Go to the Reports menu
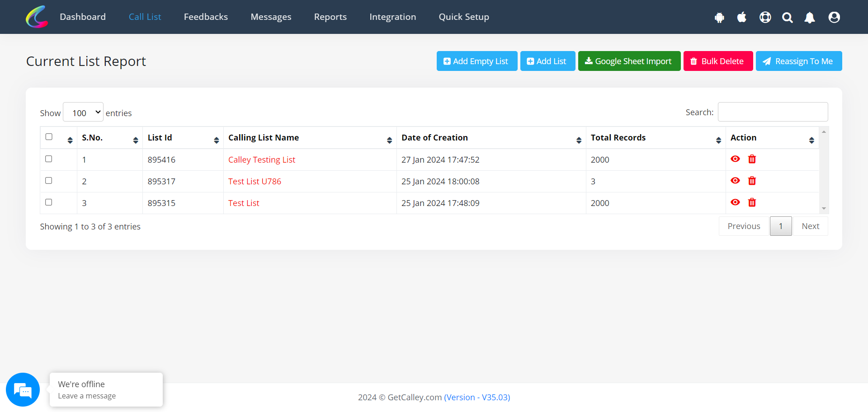This screenshot has width=868, height=412. pyautogui.click(x=330, y=17)
